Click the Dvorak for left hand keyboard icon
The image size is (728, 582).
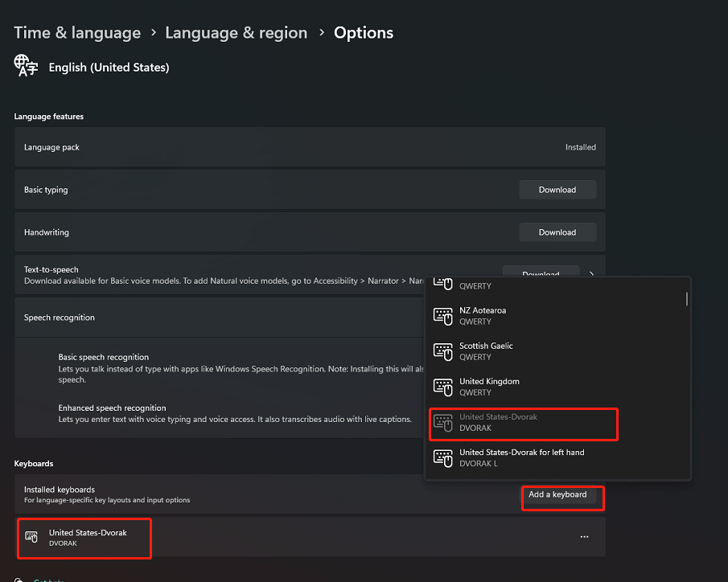click(x=442, y=458)
